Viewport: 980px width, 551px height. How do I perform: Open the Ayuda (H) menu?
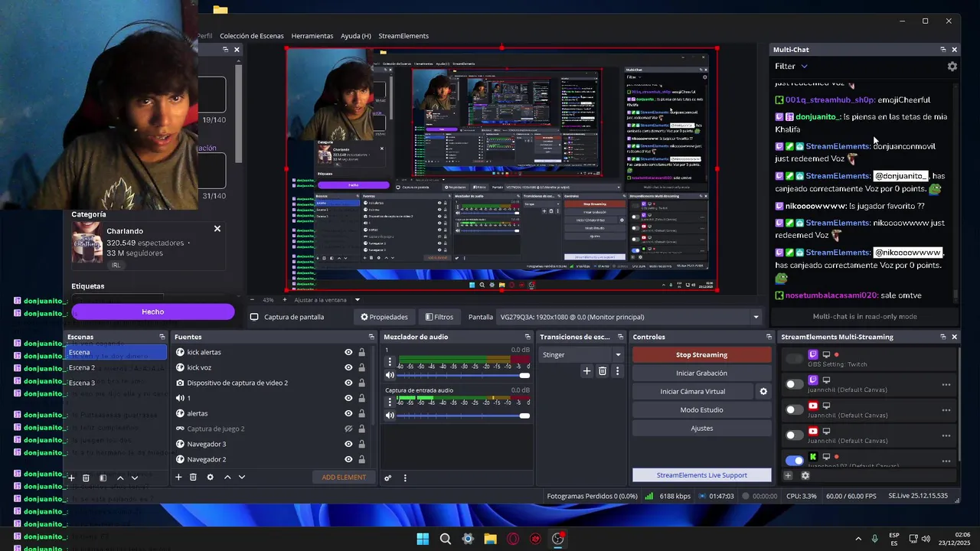click(356, 36)
